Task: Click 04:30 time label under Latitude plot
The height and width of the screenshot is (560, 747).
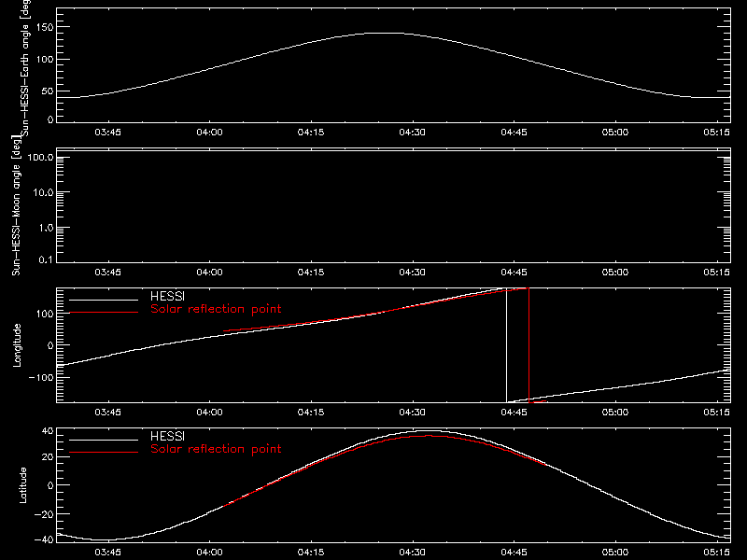Action: pyautogui.click(x=412, y=553)
